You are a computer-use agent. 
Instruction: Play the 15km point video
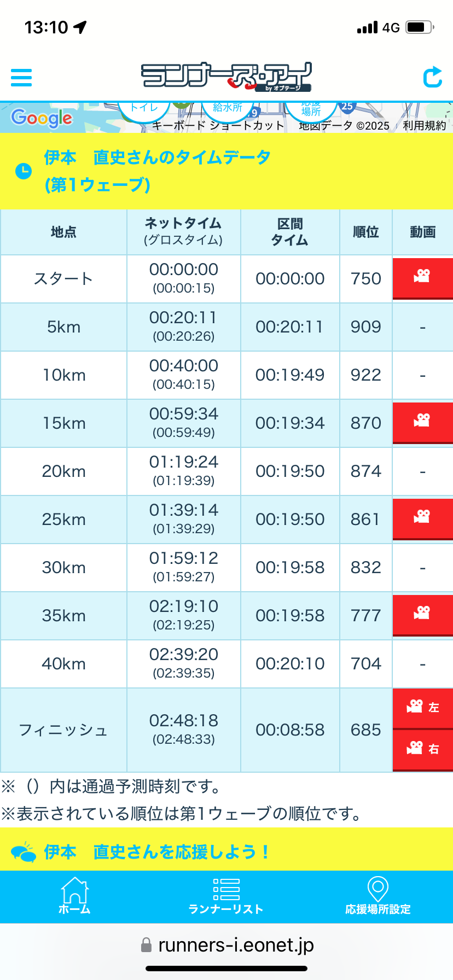click(x=422, y=421)
